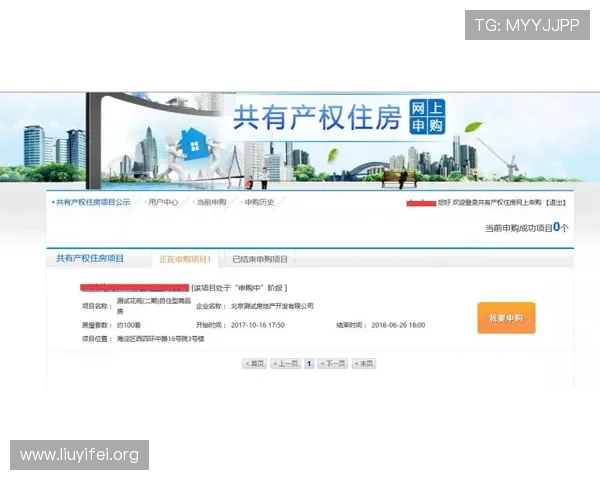Click start time 2017-10-16 17:50

(x=258, y=325)
